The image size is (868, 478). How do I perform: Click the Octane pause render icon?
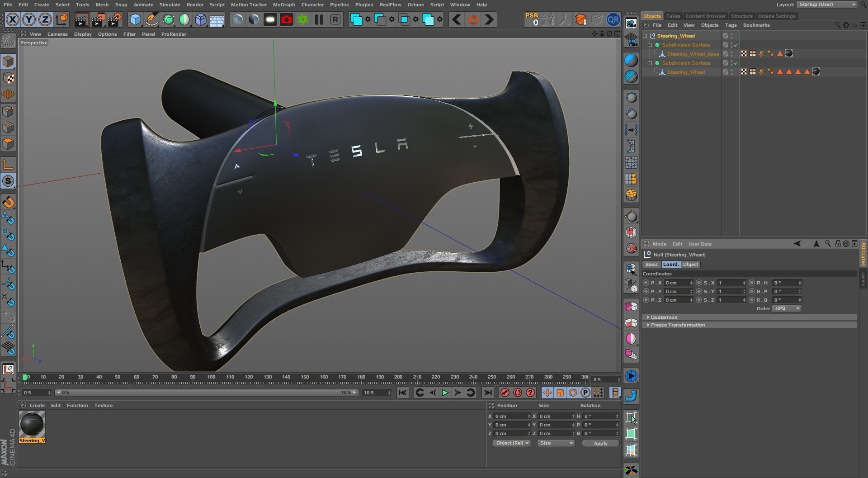coord(319,19)
